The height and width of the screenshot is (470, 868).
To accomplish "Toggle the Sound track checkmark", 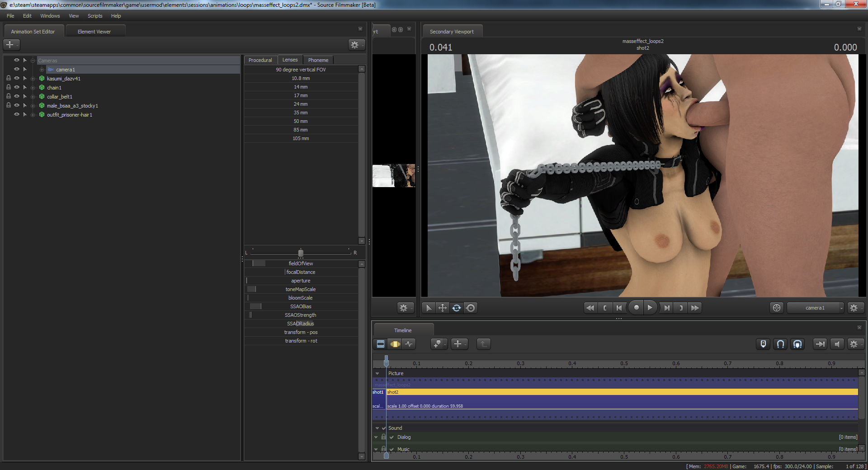I will point(384,428).
